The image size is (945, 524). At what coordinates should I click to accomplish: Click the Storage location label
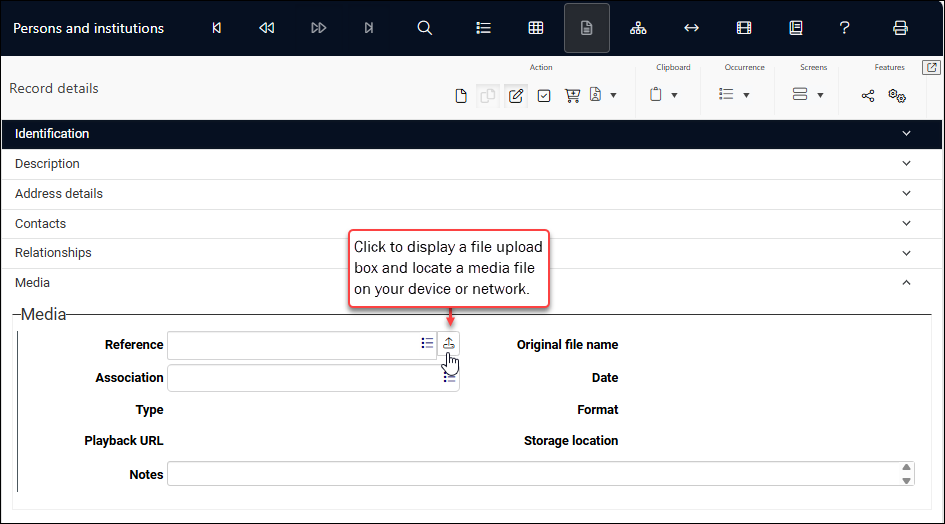click(571, 441)
